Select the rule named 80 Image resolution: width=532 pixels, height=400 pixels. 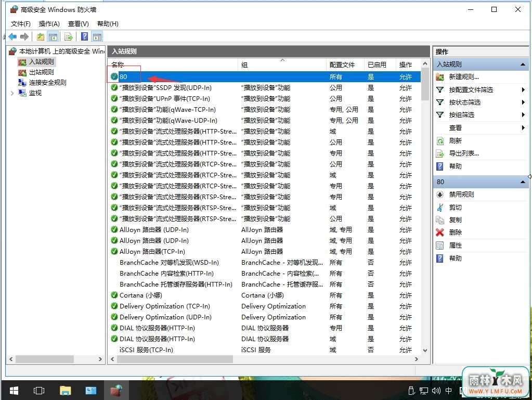tap(264, 77)
